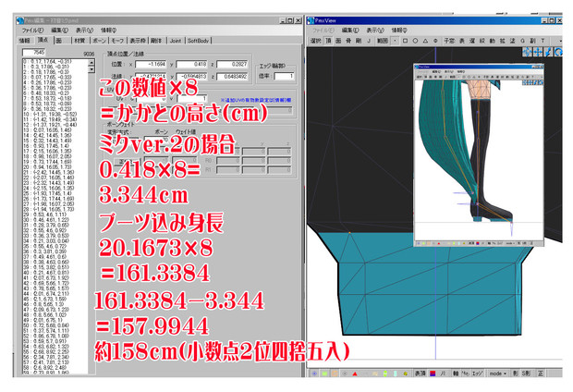The height and width of the screenshot is (392, 573).
Task: Toggle 表頂 button in PmxView status bar
Action: point(421,374)
